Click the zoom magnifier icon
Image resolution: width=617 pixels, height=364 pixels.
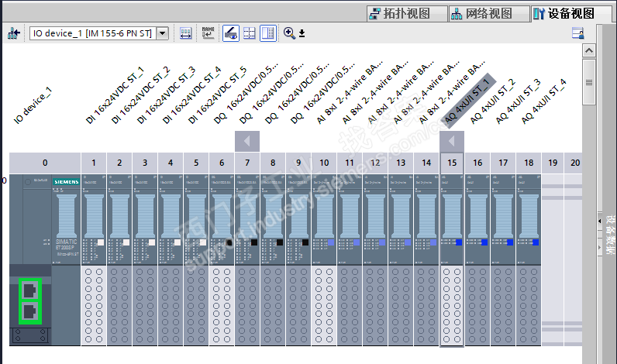(x=289, y=33)
